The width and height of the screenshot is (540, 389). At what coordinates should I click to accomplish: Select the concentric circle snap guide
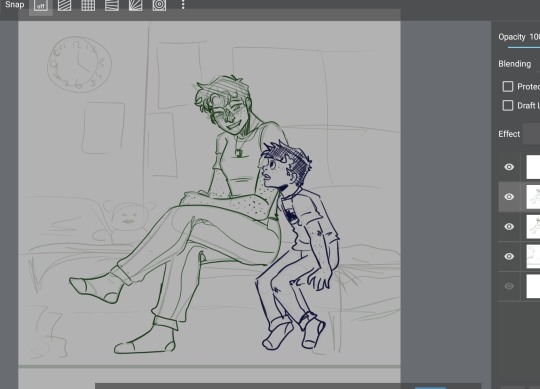click(159, 5)
